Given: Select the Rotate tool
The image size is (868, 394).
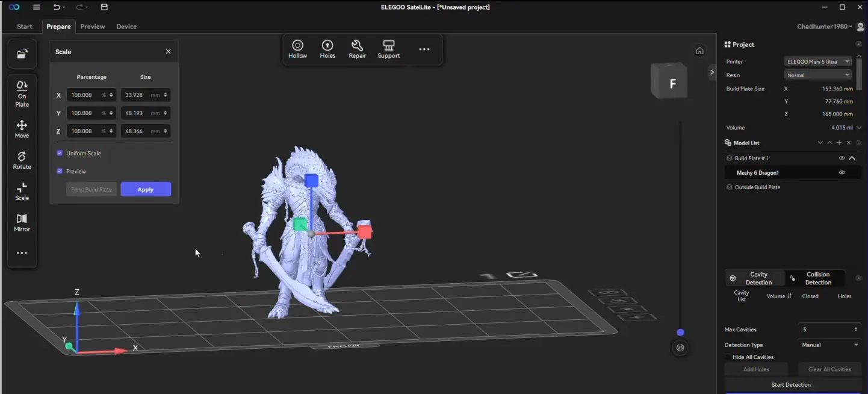Looking at the screenshot, I should pyautogui.click(x=22, y=159).
